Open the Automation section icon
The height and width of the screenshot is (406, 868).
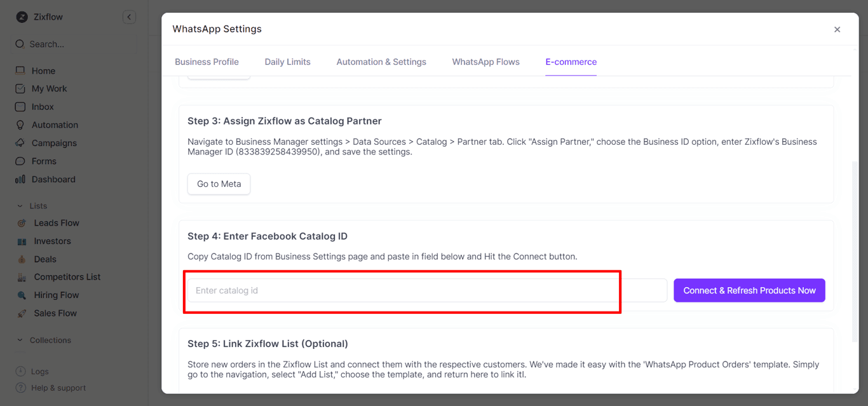21,125
